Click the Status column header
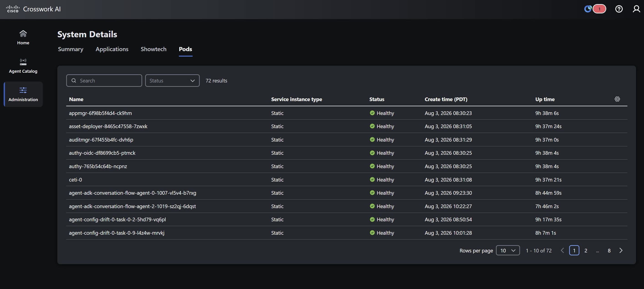This screenshot has width=644, height=289. [x=376, y=99]
